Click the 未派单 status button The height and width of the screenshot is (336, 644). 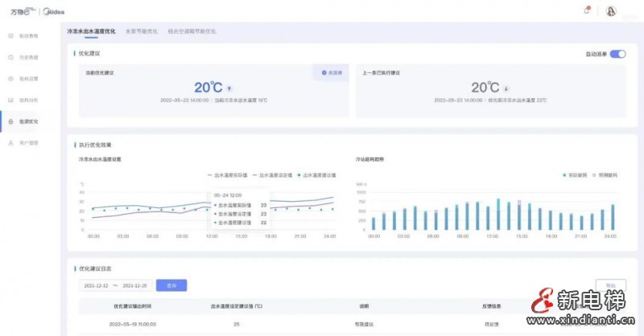pos(330,73)
